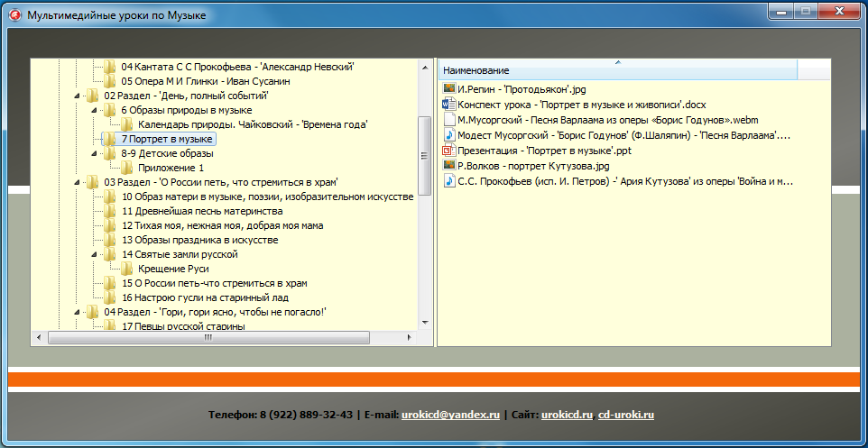
Task: Click folder icon of '12 Тихая моя, нежная моя'
Action: [x=109, y=225]
